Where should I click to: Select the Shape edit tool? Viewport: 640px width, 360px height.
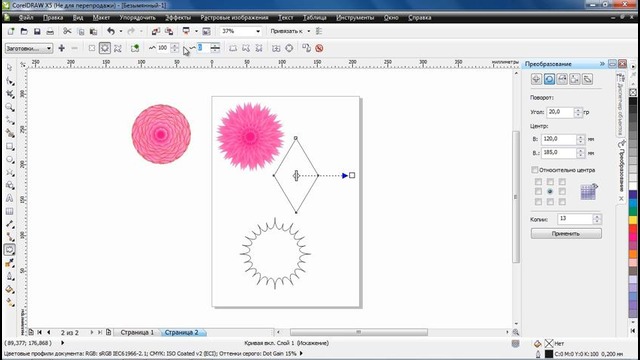point(10,81)
